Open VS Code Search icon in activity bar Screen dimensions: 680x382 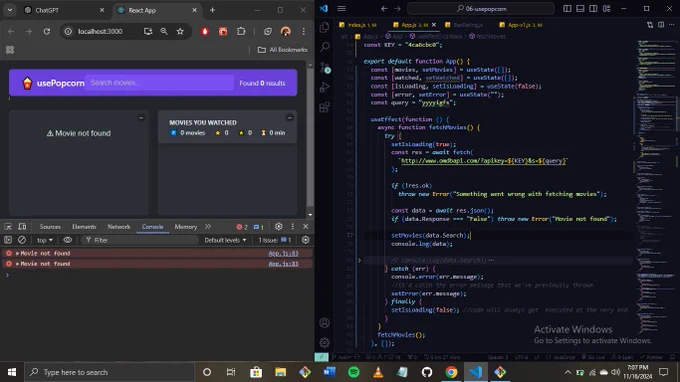(x=324, y=47)
